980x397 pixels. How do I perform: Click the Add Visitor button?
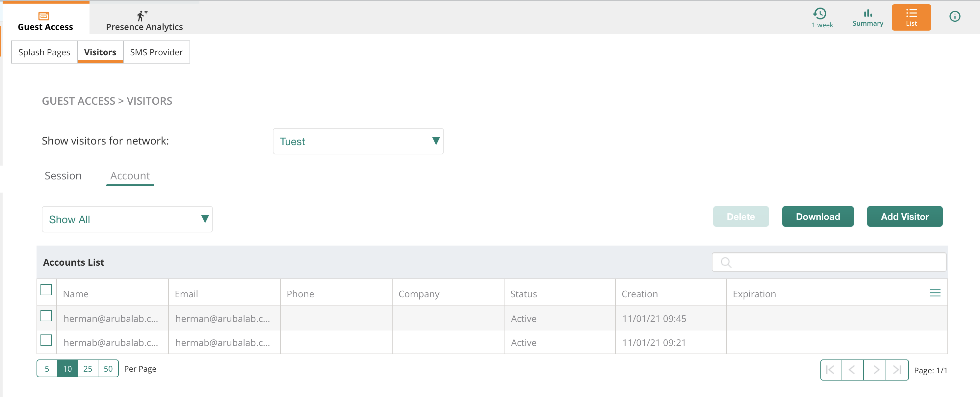(904, 217)
